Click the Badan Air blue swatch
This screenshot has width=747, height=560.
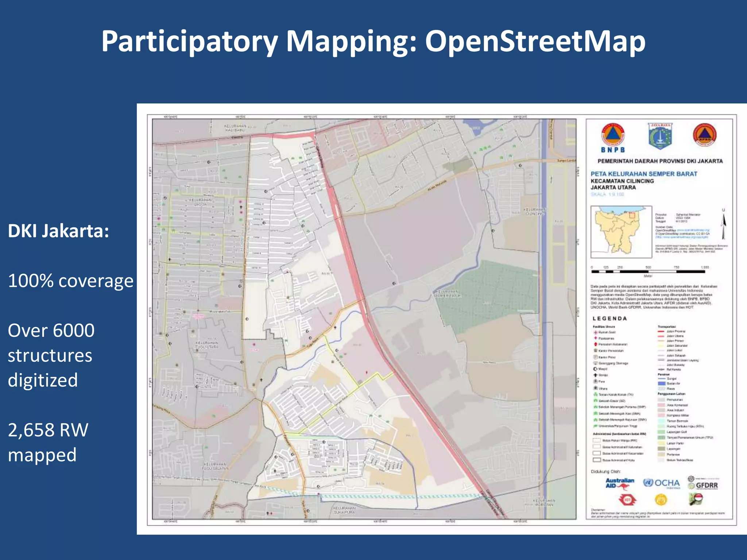coord(662,384)
